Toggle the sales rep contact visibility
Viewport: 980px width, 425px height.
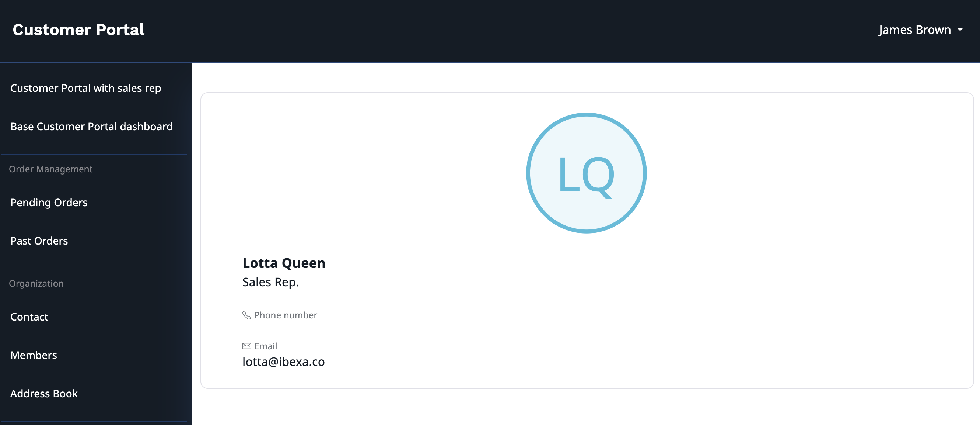point(85,88)
